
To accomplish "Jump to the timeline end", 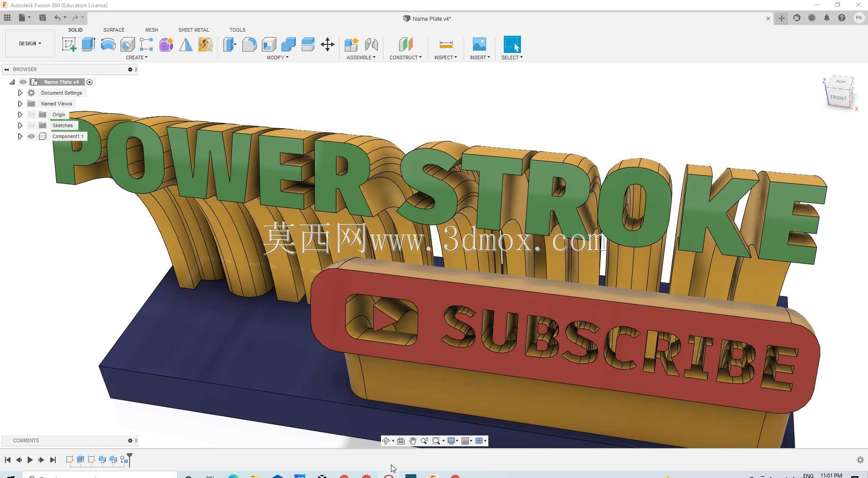I will (x=53, y=460).
